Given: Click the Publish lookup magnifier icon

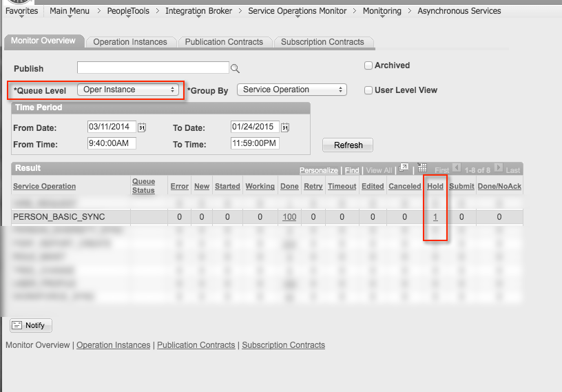Looking at the screenshot, I should (235, 68).
